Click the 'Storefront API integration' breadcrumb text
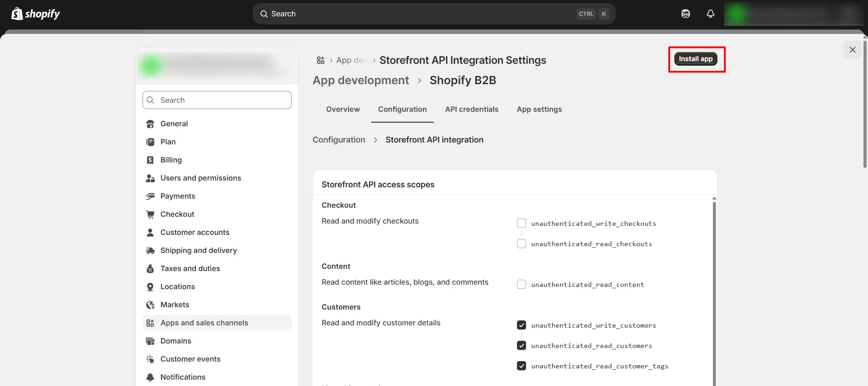This screenshot has width=868, height=386. click(434, 140)
